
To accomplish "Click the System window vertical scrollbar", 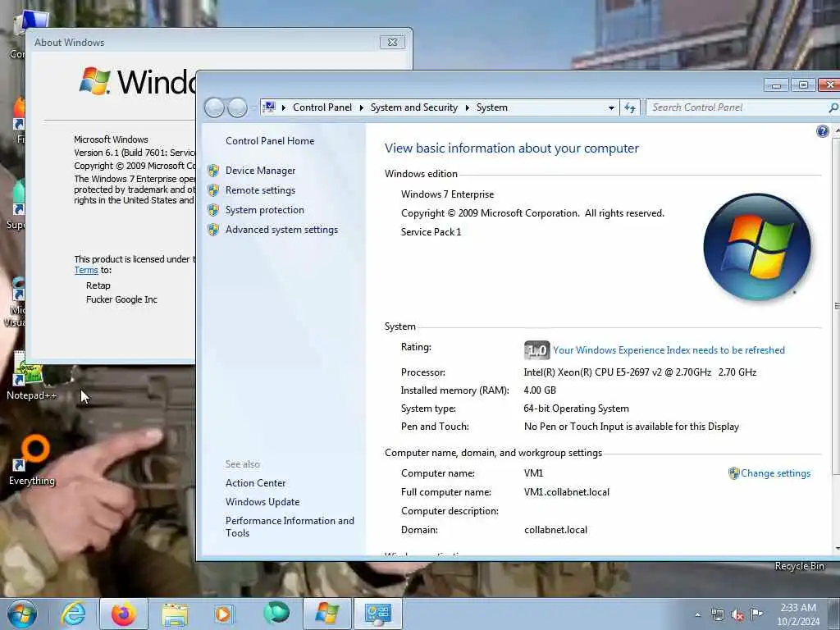I will pyautogui.click(x=836, y=305).
